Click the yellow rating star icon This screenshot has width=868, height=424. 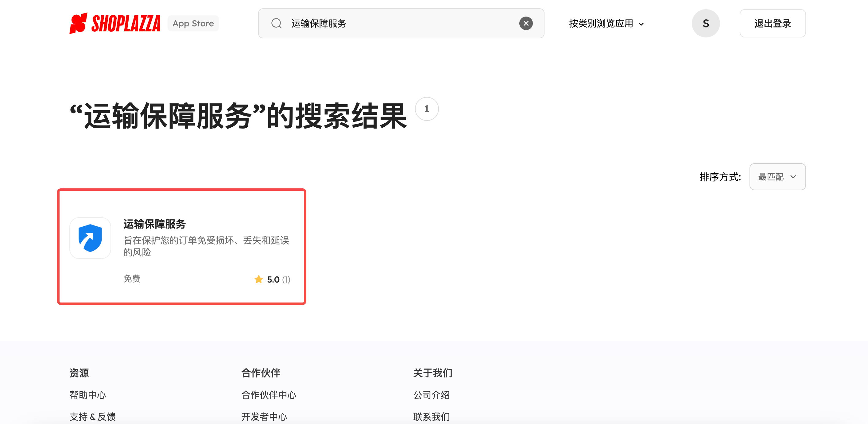pyautogui.click(x=258, y=279)
